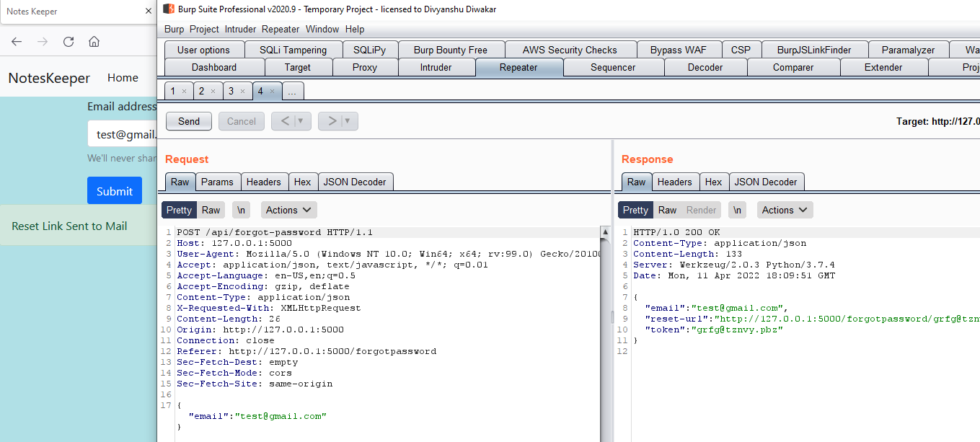
Task: Close Repeater tab 2 with its x
Action: 213,92
